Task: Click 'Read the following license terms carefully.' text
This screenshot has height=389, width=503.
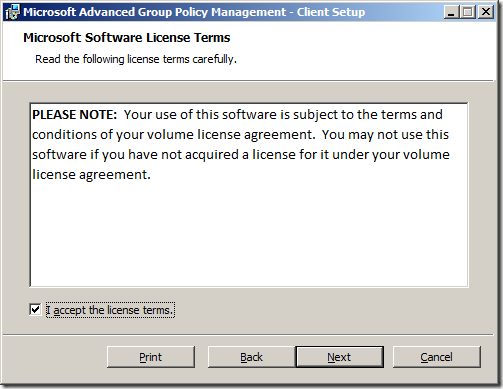Action: (136, 59)
